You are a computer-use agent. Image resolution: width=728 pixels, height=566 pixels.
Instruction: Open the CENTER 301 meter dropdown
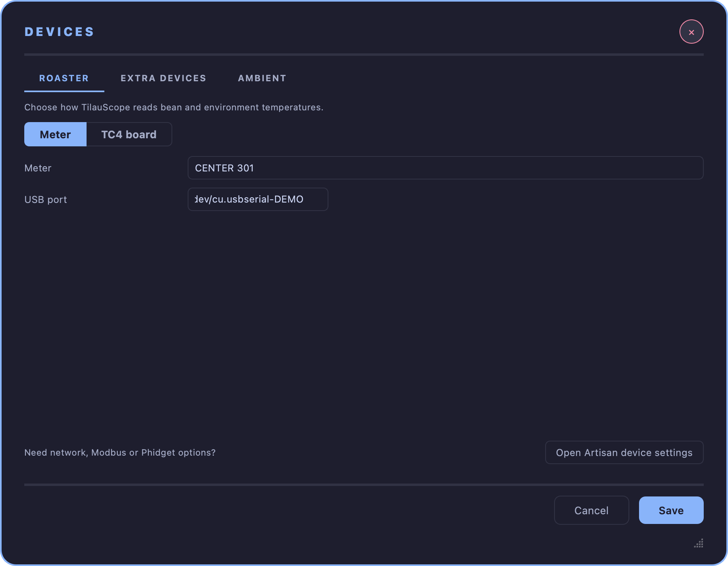tap(445, 168)
